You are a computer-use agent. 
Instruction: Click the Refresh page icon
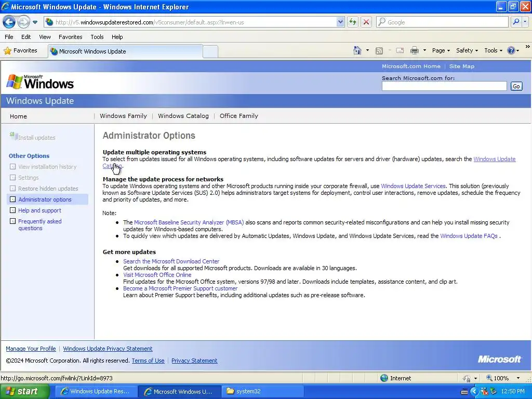(x=353, y=22)
